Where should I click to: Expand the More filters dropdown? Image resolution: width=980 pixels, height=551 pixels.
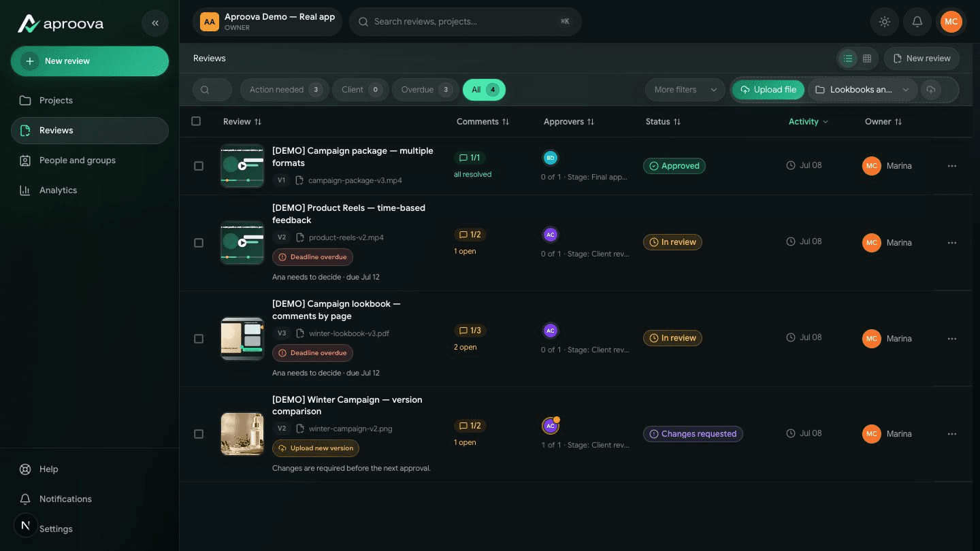click(685, 90)
